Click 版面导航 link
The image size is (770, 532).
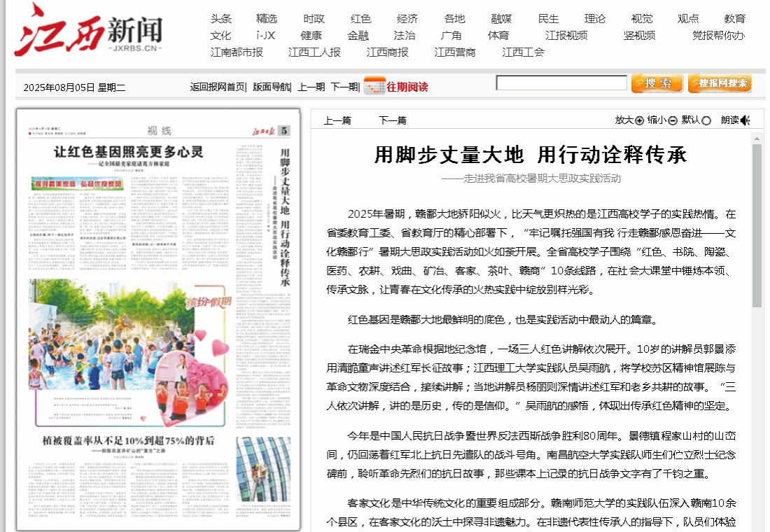click(x=271, y=87)
